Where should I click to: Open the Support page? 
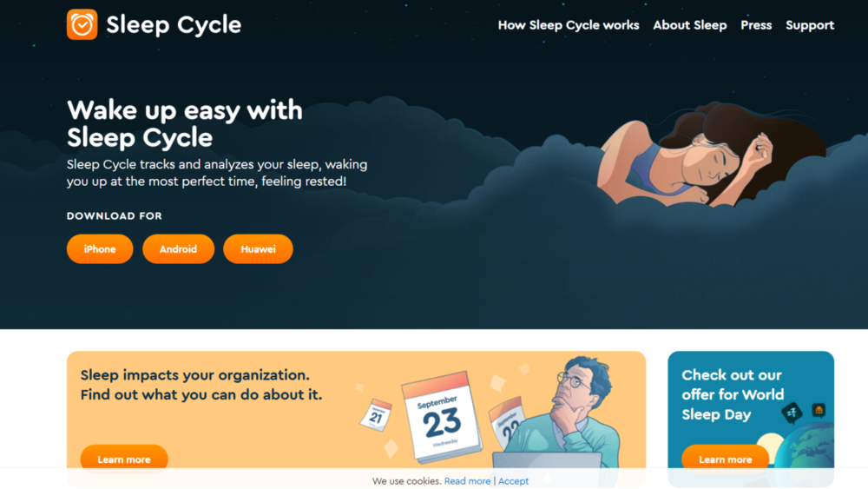click(x=809, y=25)
